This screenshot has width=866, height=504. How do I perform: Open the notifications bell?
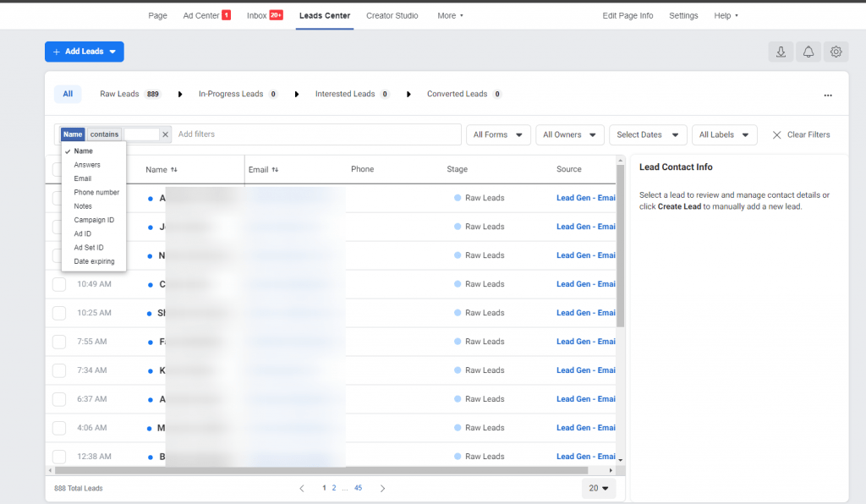pos(808,52)
